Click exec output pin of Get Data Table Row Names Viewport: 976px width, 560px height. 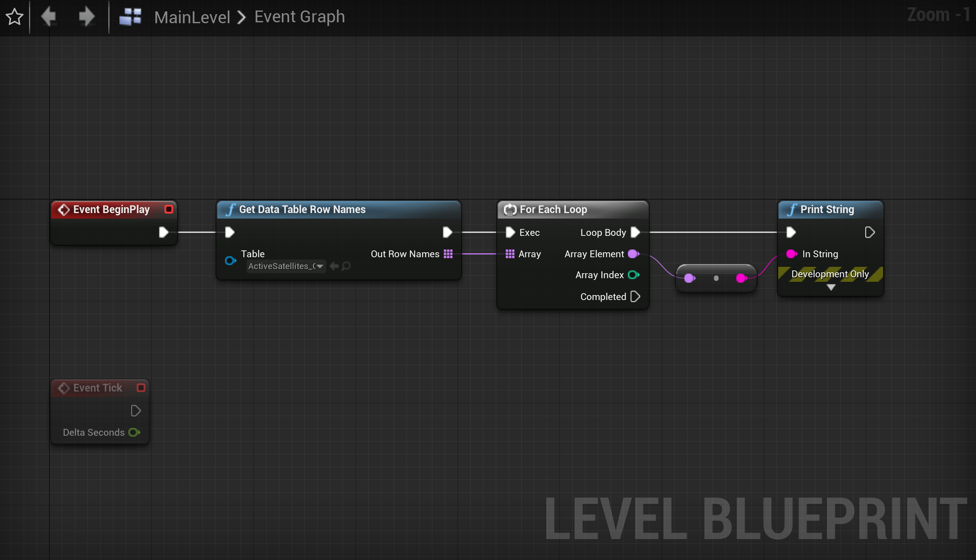[x=447, y=232]
